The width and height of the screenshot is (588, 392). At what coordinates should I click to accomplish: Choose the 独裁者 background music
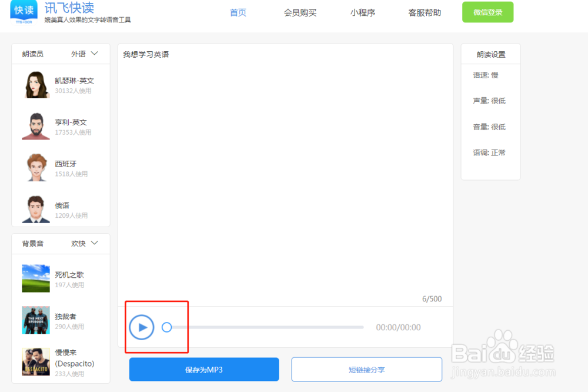tap(35, 321)
